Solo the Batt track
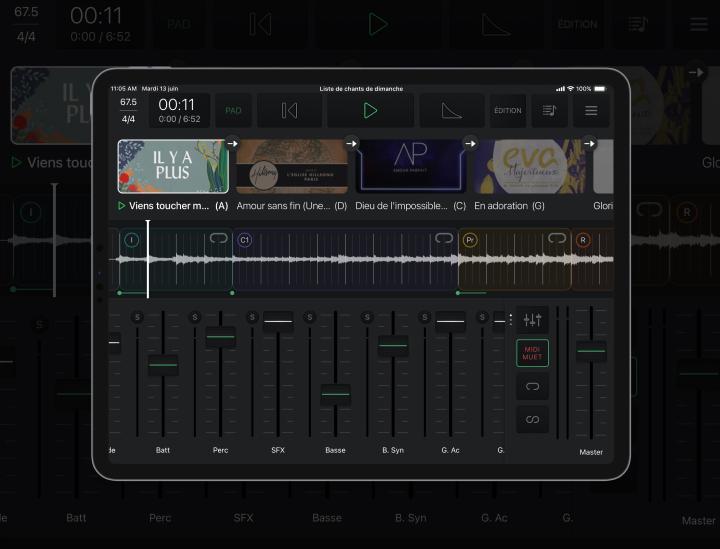 click(137, 317)
